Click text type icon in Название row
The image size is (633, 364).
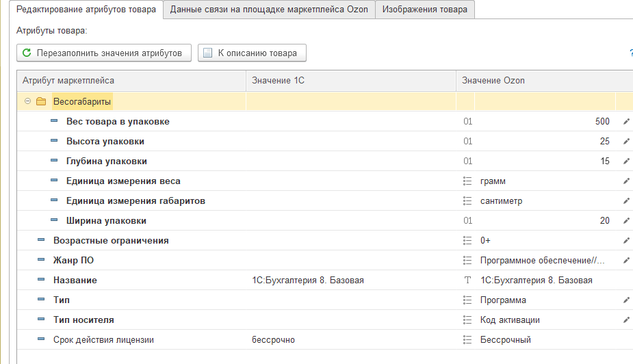click(467, 280)
